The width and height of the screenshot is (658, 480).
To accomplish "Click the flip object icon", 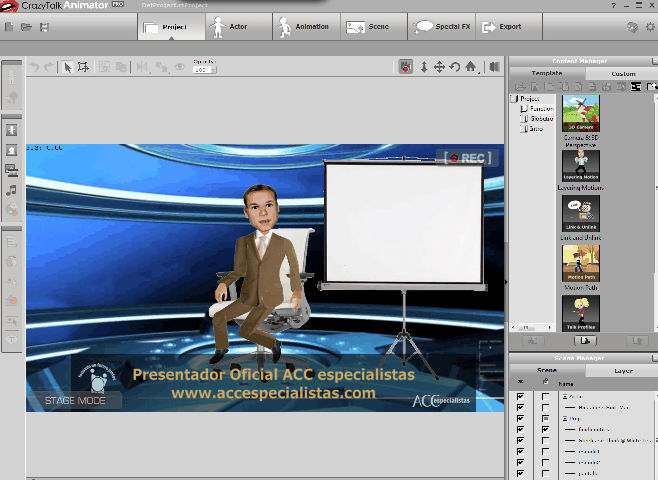I will tap(142, 67).
